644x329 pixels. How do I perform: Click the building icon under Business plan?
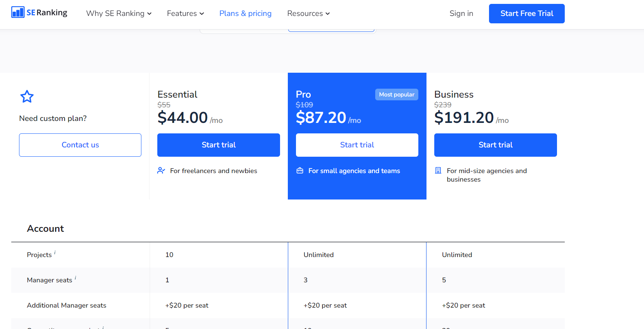click(438, 170)
